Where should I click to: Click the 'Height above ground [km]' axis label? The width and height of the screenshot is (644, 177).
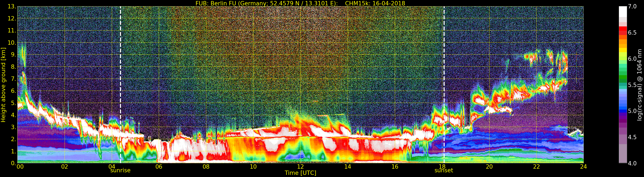[3, 85]
